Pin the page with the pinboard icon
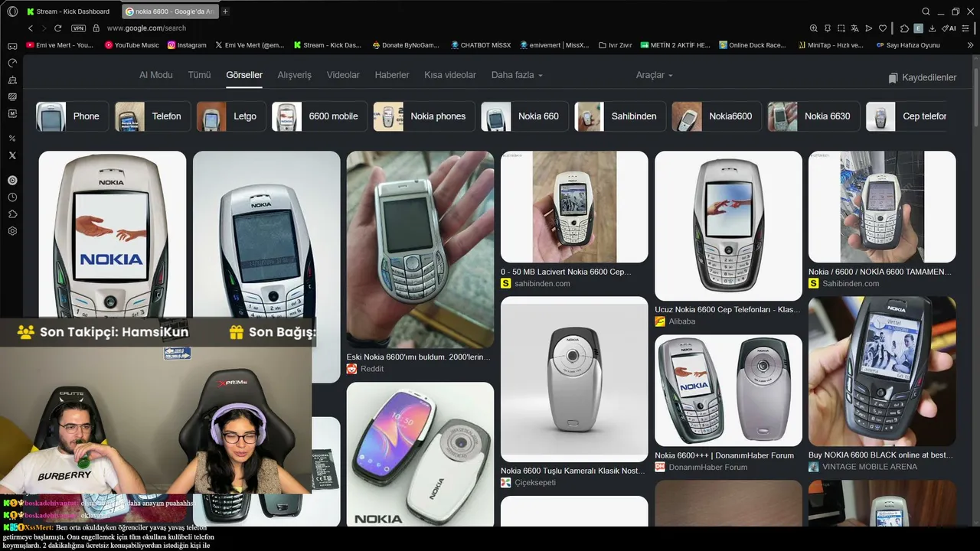 pos(828,28)
